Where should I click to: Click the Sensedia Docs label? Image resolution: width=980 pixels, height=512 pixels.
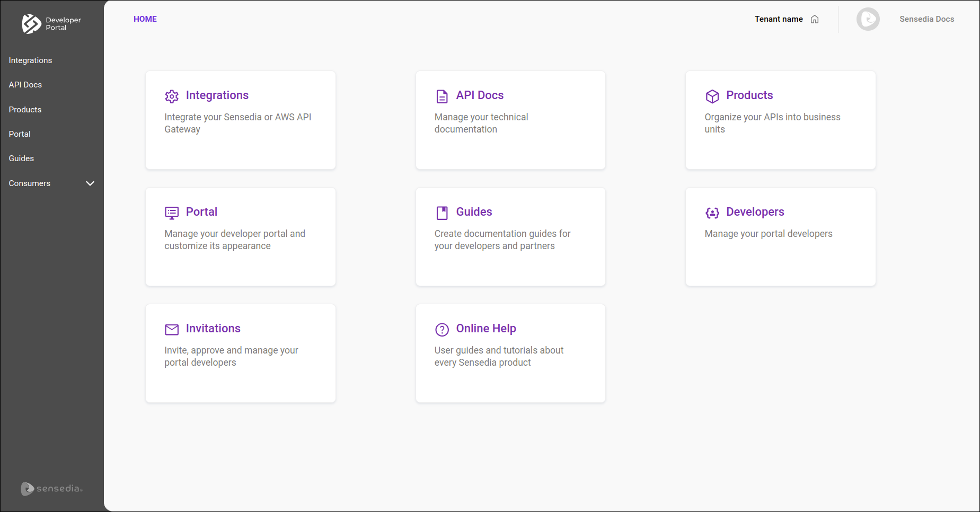point(926,19)
